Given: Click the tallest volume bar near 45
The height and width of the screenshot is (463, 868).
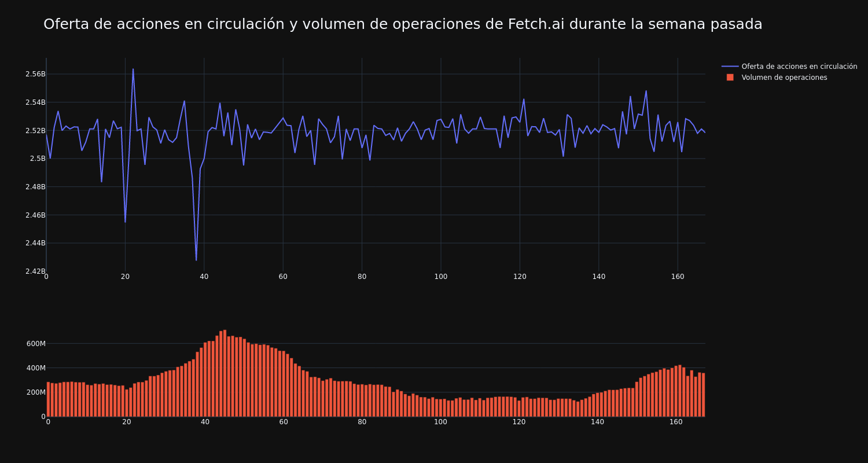Looking at the screenshot, I should click(225, 373).
